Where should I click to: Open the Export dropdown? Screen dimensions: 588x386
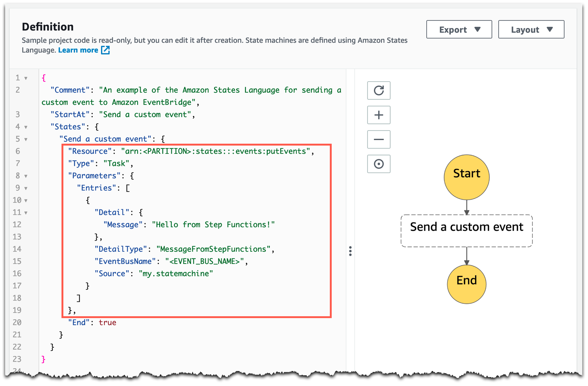459,29
